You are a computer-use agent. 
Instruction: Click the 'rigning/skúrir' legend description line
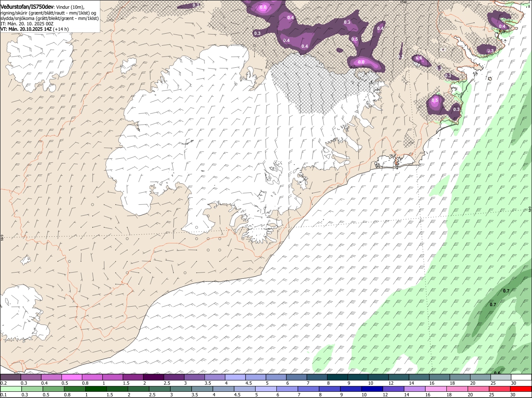48,13
